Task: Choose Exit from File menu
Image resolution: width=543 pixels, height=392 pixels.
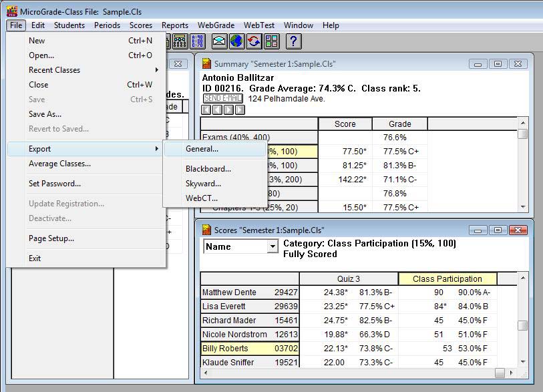Action: point(87,258)
